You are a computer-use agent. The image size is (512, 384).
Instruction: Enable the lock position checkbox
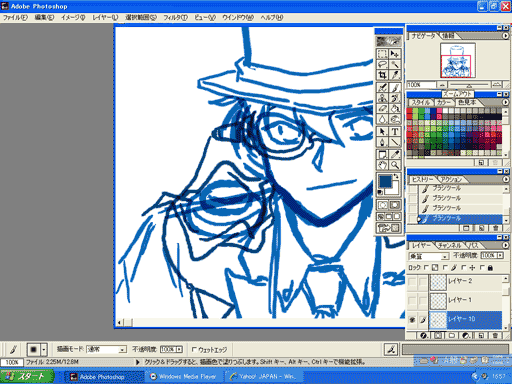463,267
